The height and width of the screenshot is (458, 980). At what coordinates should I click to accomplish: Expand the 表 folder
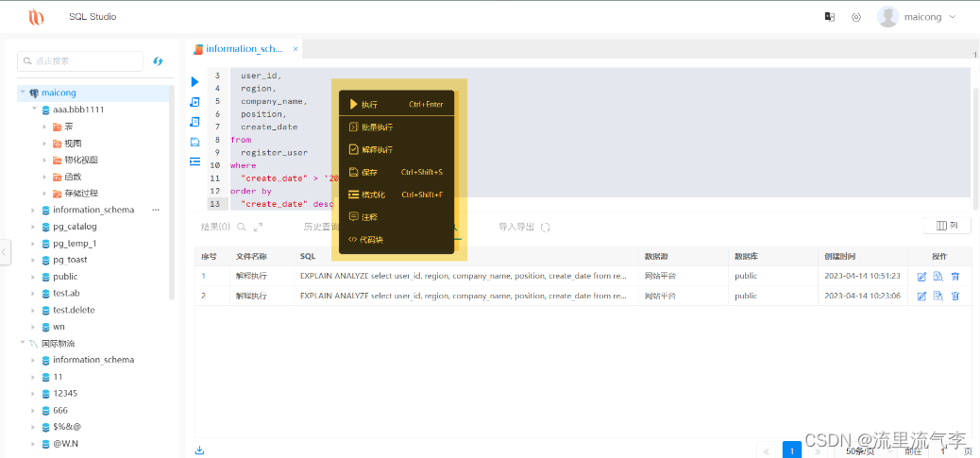[x=44, y=127]
